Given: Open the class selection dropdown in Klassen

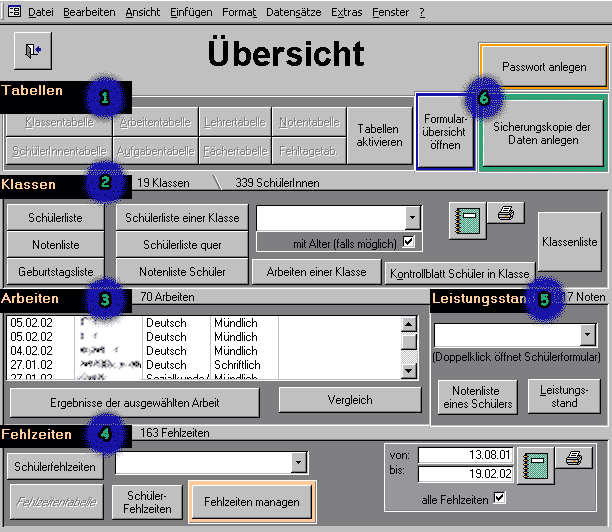Looking at the screenshot, I should (412, 218).
